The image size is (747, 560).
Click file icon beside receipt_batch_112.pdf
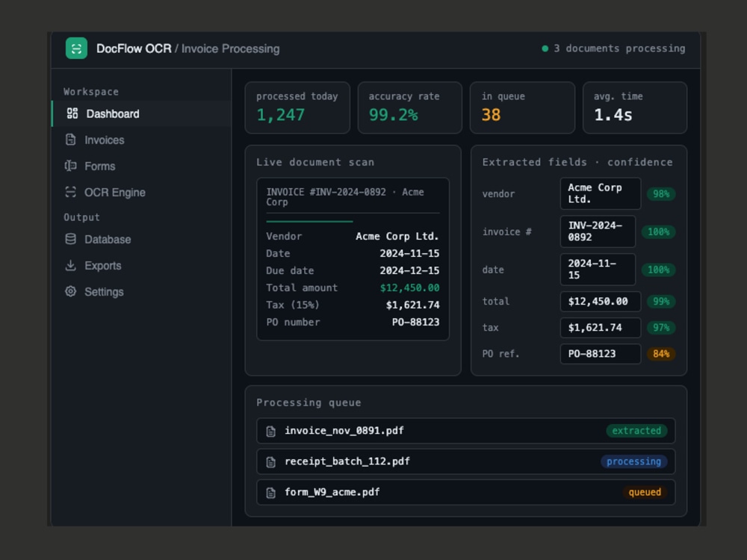(x=270, y=462)
